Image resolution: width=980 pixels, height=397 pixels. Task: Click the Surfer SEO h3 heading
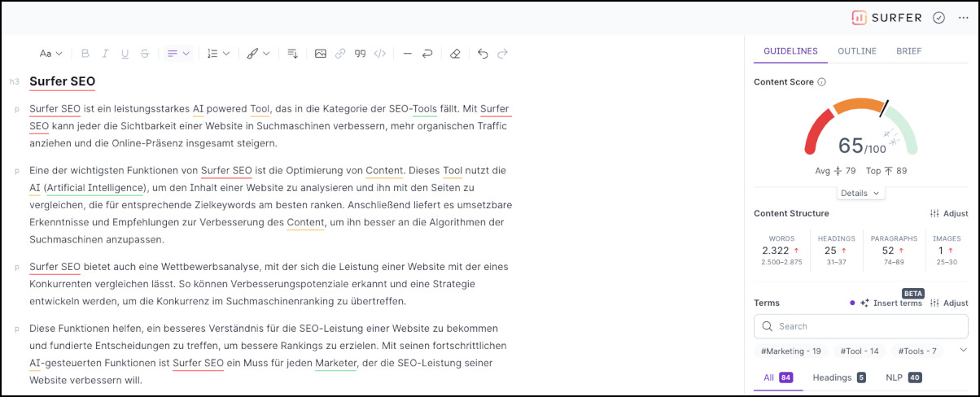[x=62, y=81]
